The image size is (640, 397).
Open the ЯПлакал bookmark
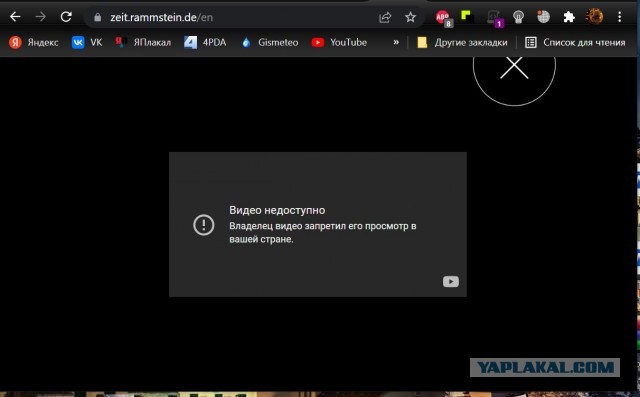(x=143, y=42)
